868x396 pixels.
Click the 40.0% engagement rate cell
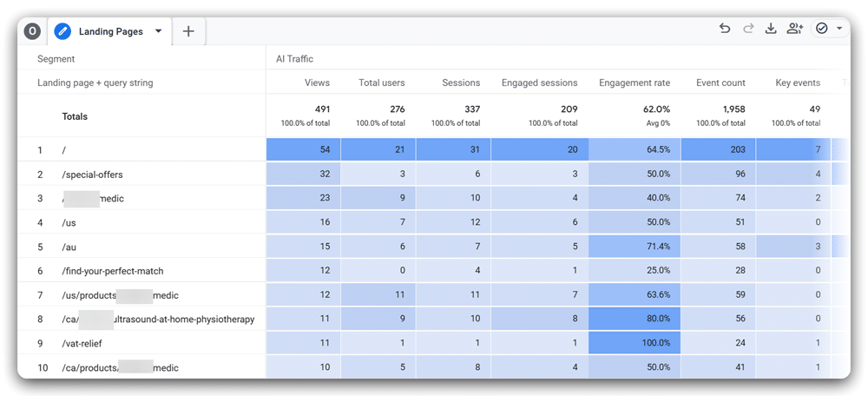[x=635, y=198]
